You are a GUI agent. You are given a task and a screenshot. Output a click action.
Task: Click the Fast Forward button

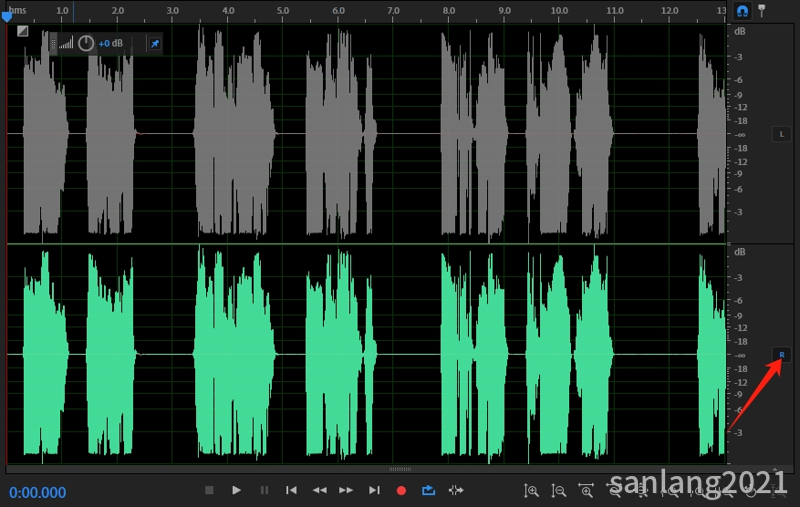(346, 490)
